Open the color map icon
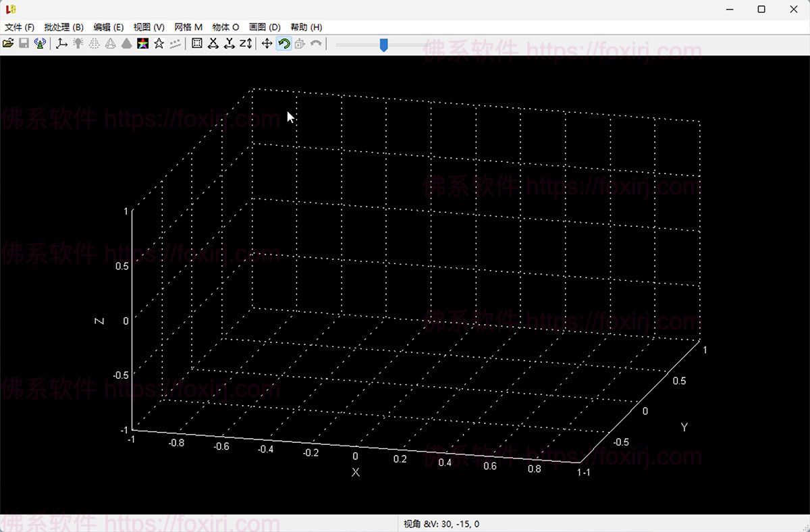 [x=143, y=43]
